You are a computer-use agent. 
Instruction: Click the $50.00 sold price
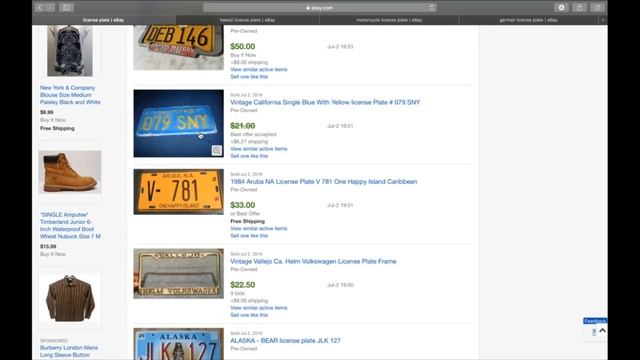242,46
